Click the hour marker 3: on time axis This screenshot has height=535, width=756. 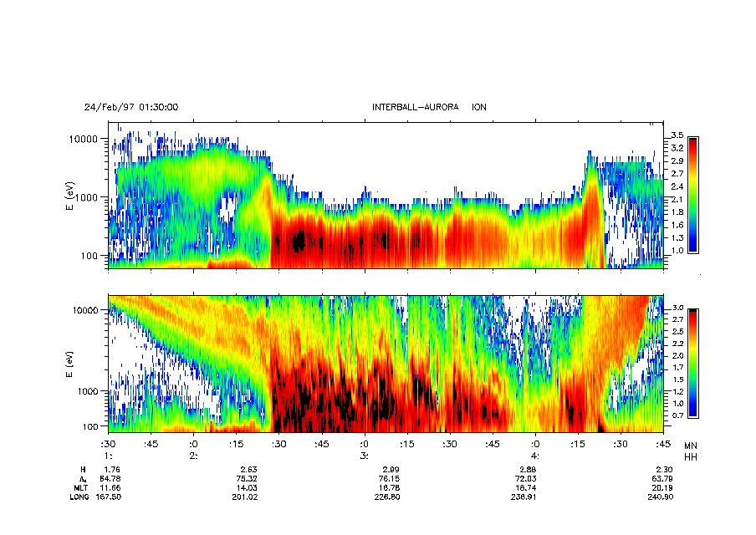(x=365, y=456)
